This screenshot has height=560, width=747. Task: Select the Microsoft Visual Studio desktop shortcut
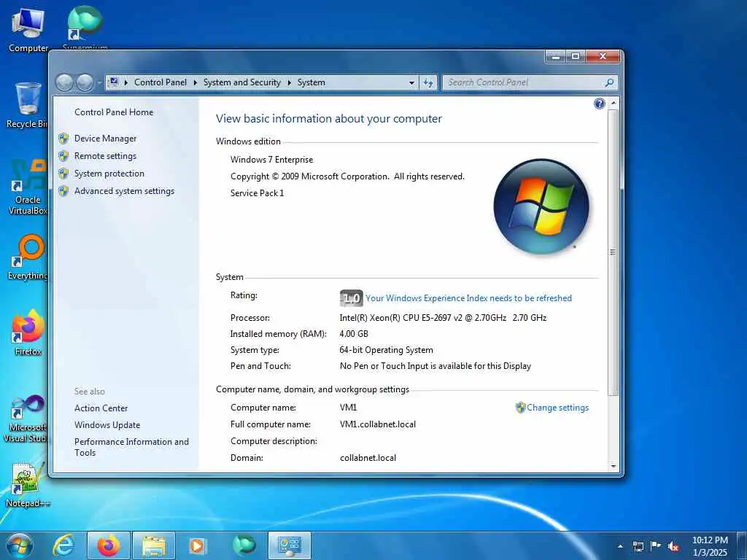26,419
